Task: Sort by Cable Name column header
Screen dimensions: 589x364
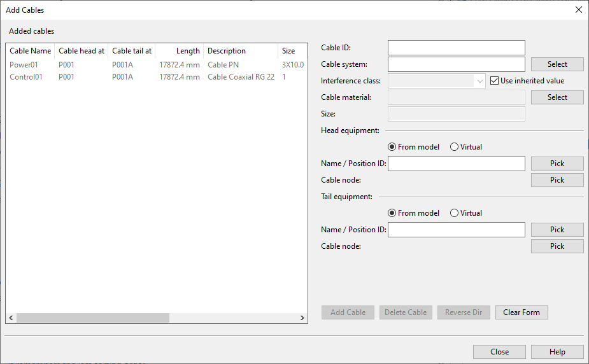Action: pos(30,51)
